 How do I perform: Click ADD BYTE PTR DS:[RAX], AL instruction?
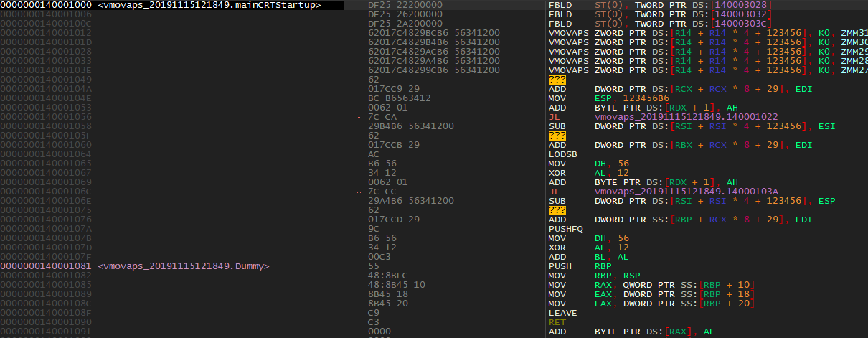coord(633,332)
